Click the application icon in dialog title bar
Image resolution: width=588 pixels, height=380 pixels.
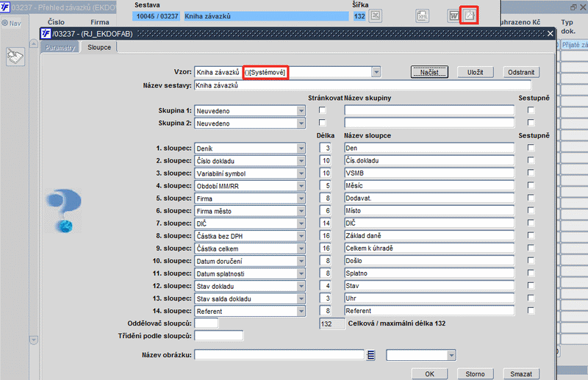[x=46, y=33]
